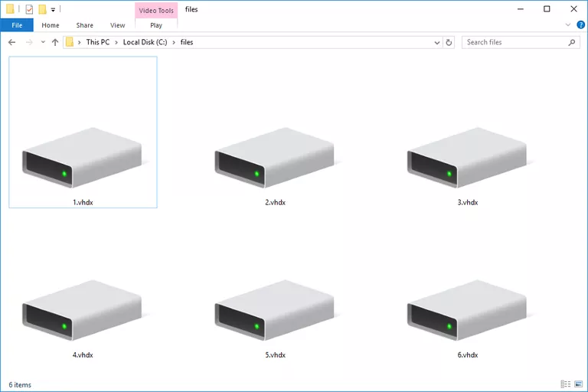Click the New folder quick access icon
Image resolution: width=588 pixels, height=392 pixels.
click(x=42, y=9)
